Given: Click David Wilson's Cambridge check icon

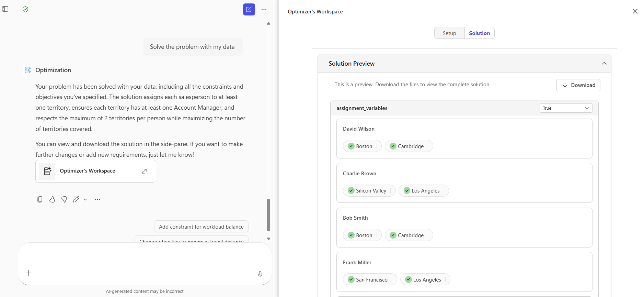Looking at the screenshot, I should (393, 146).
